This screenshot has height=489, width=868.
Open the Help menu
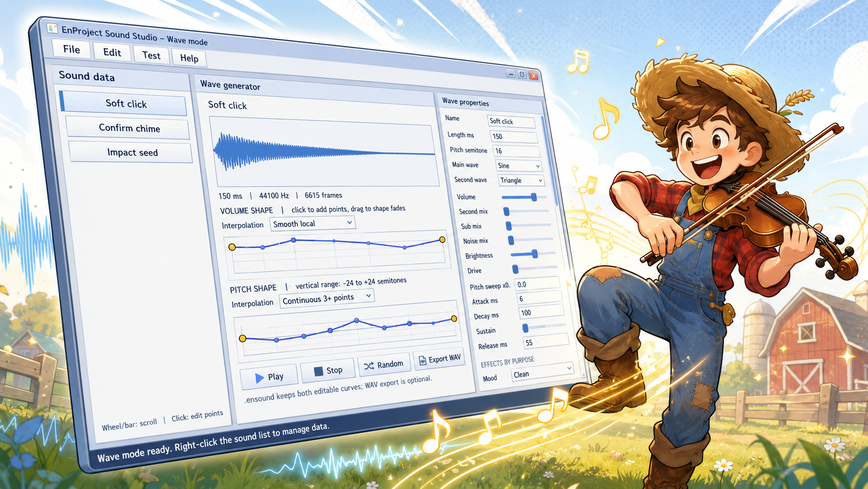189,58
